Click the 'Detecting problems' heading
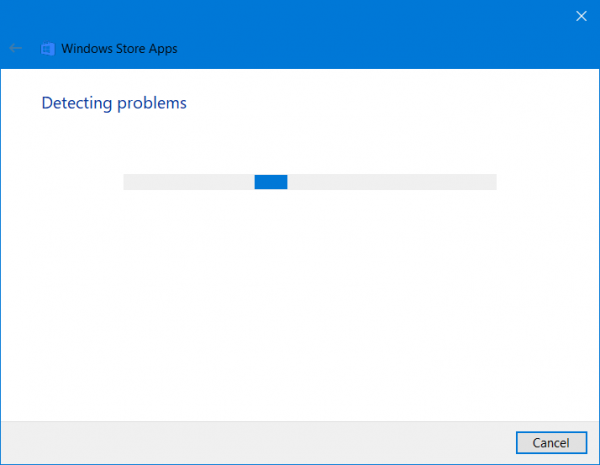The width and height of the screenshot is (600, 465). 114,103
